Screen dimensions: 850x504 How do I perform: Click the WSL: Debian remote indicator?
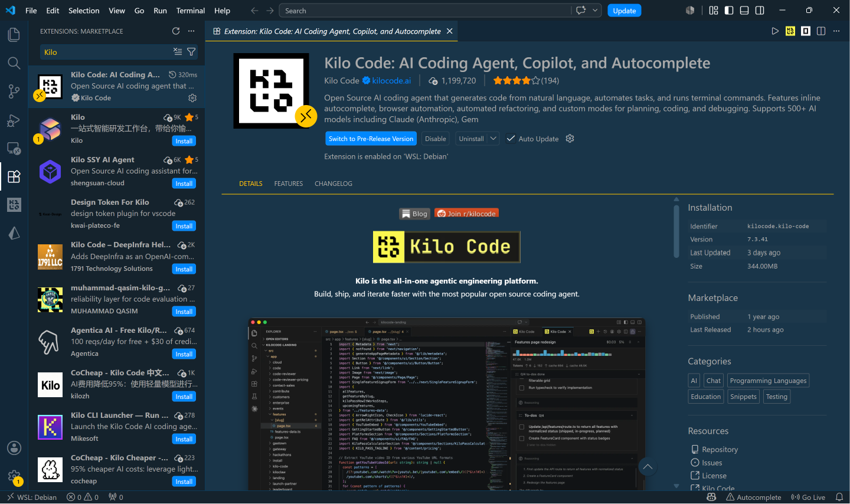pos(32,498)
